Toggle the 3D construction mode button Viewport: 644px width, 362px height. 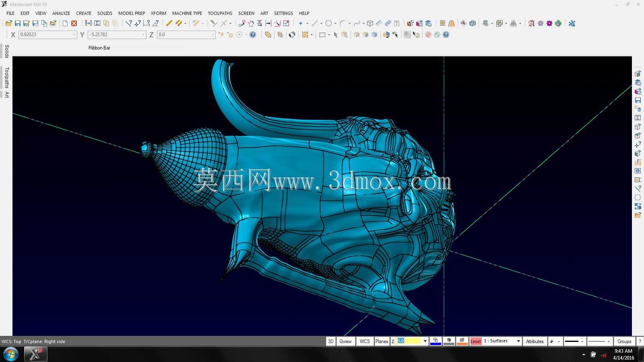(x=330, y=341)
